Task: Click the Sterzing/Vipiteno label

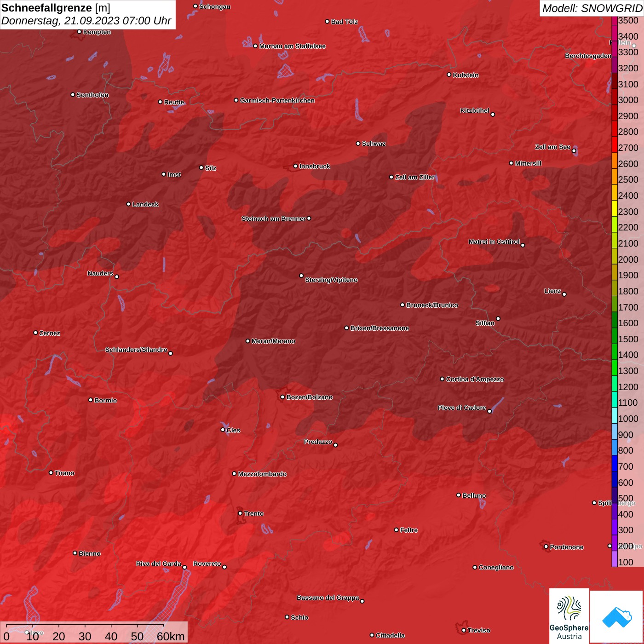Action: coord(331,280)
